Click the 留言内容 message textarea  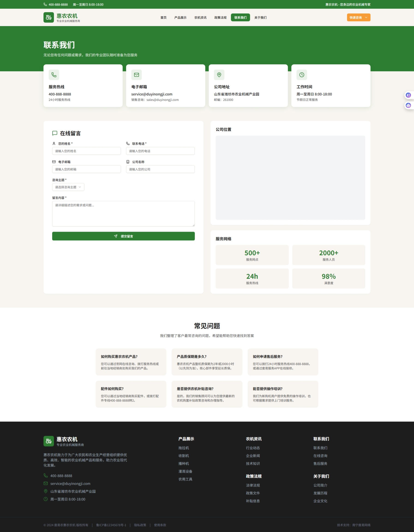click(x=123, y=214)
